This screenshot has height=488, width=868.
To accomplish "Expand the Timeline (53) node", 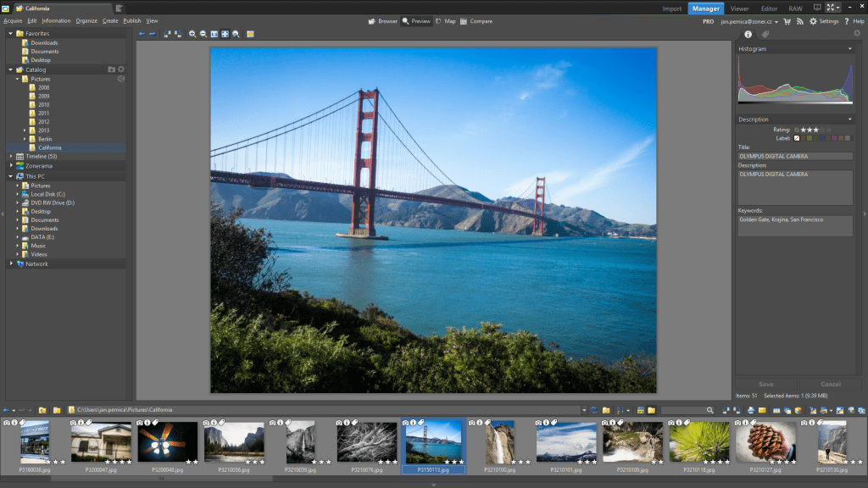I will (x=11, y=156).
